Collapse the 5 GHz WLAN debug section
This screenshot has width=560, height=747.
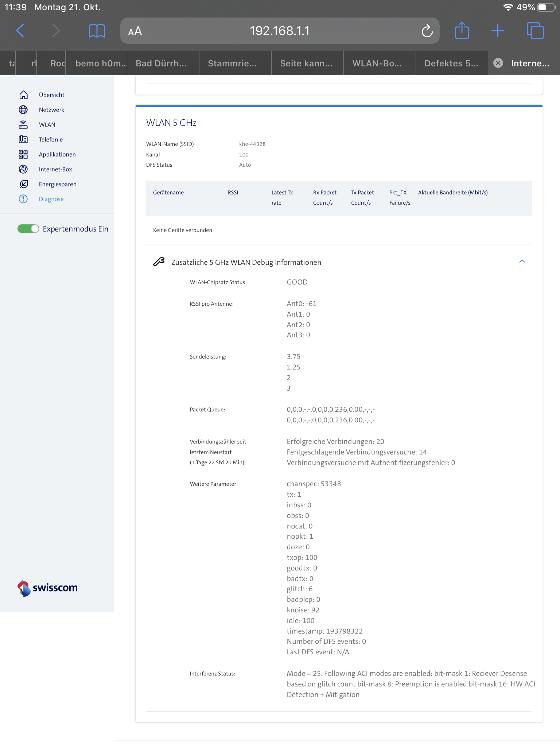tap(522, 262)
